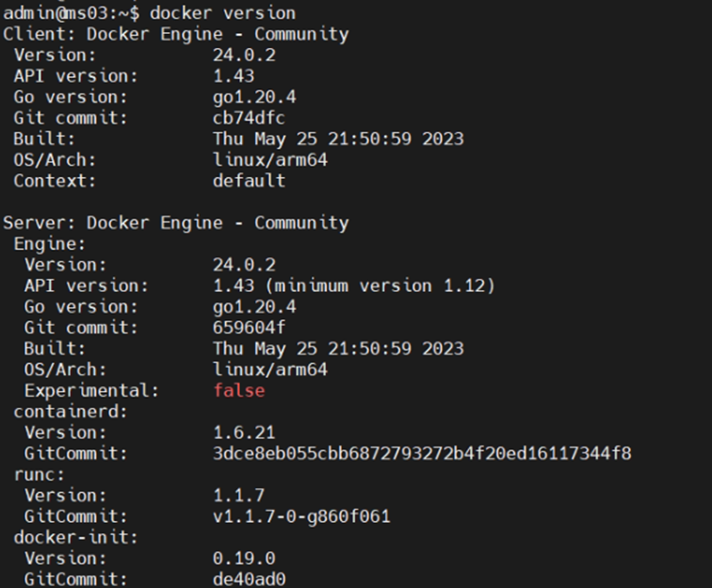
Task: Click the containerd GitCommit hash
Action: [x=422, y=453]
